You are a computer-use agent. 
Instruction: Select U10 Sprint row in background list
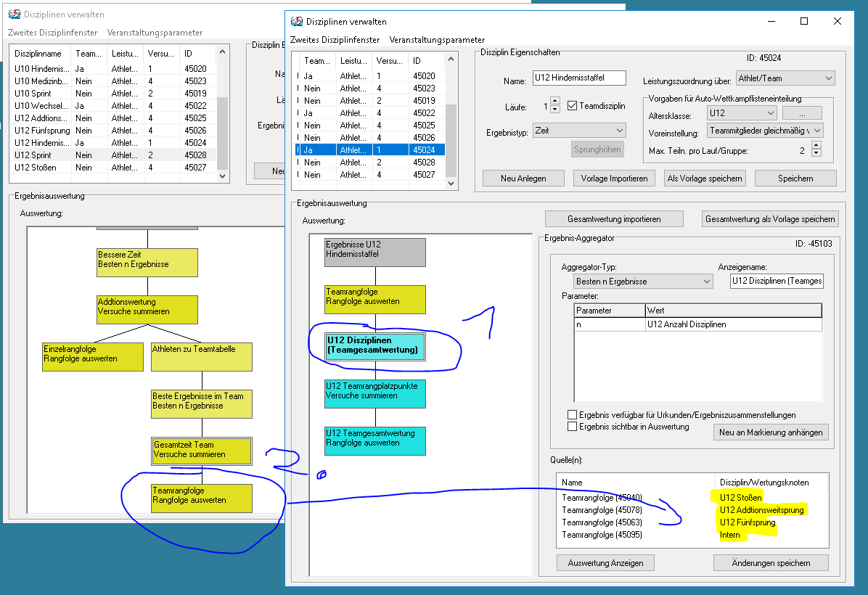tap(114, 94)
